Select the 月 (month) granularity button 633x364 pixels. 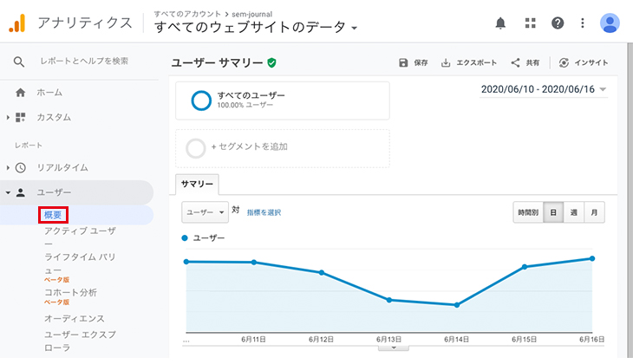pos(594,212)
